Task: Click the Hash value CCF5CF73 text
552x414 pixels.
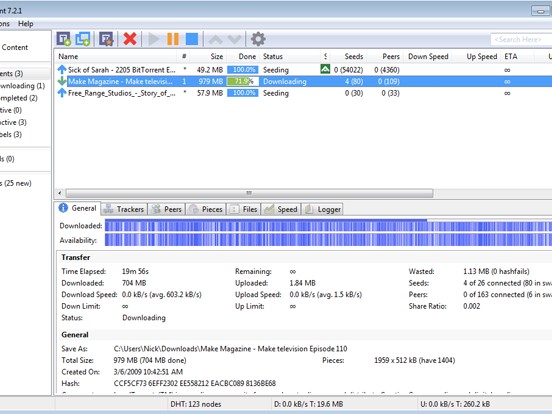Action: (195, 383)
